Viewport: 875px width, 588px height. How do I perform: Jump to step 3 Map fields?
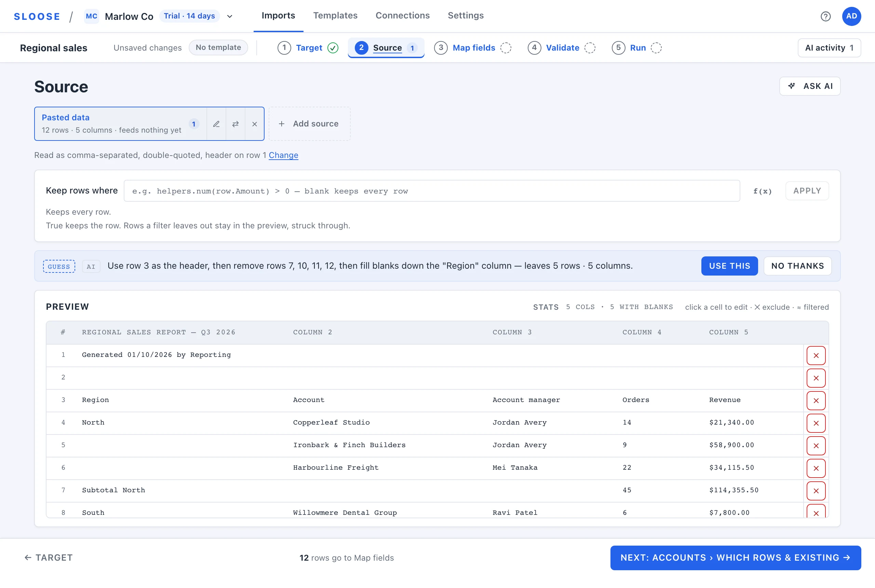pos(472,48)
